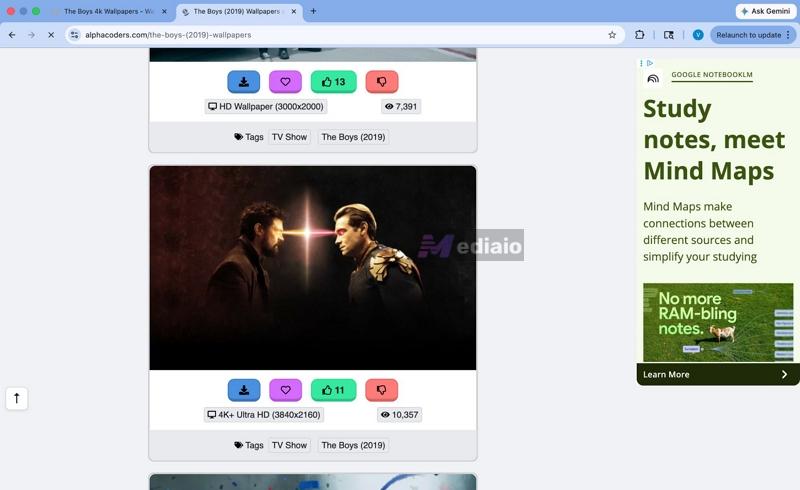The width and height of the screenshot is (800, 490).
Task: Downvote the wallpaper with 10,357 views
Action: [x=382, y=390]
